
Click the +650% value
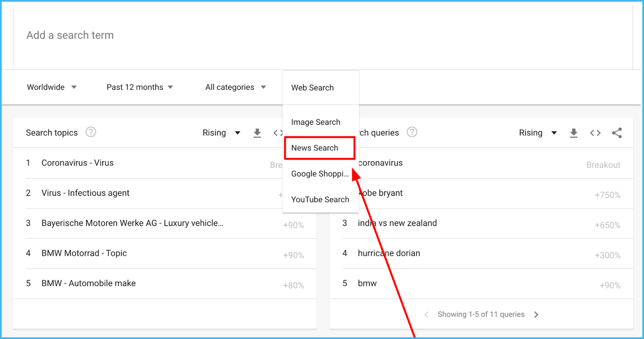[607, 225]
